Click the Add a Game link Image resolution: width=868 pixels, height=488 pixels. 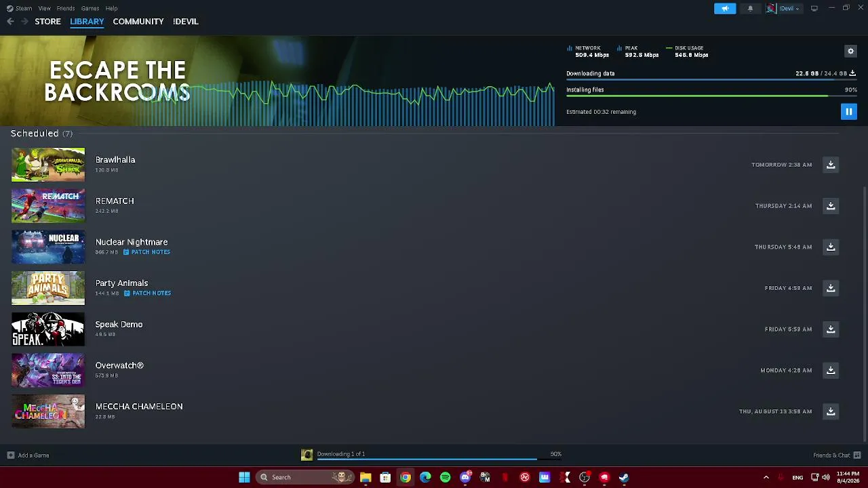coord(33,455)
